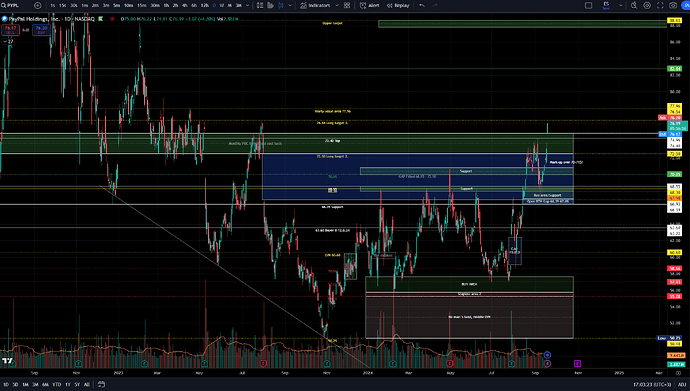Open the go-to-date calendar icon

(101, 384)
